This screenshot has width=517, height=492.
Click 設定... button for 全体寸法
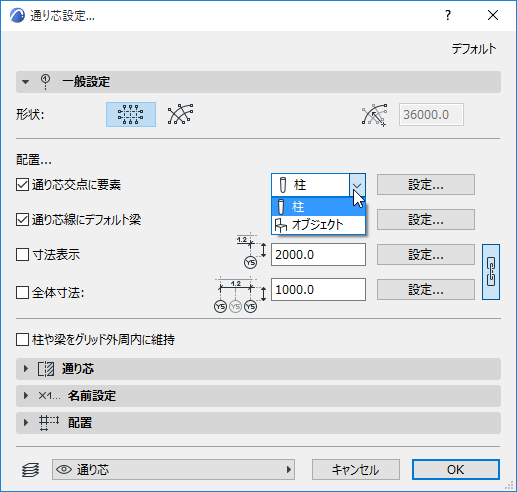(426, 290)
